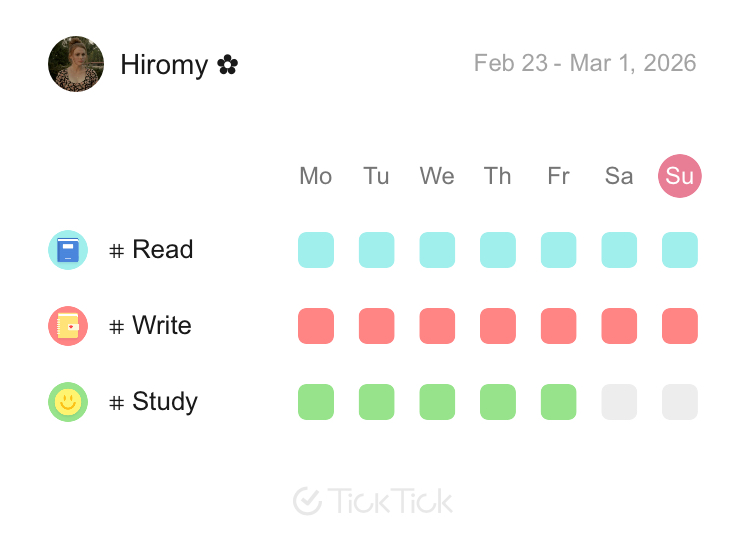
Task: Uncheck Write habit for Wednesday
Action: (x=437, y=326)
